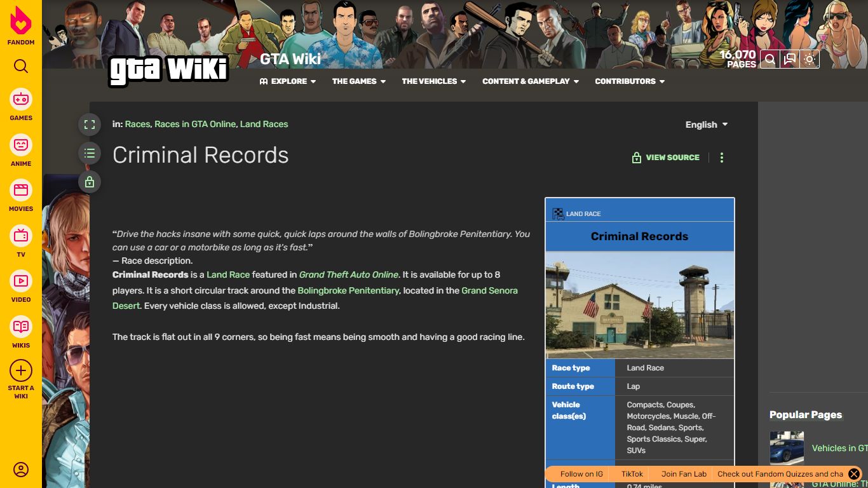Click the GTA Wiki title link
Screen dimensions: 868x488
click(x=290, y=59)
